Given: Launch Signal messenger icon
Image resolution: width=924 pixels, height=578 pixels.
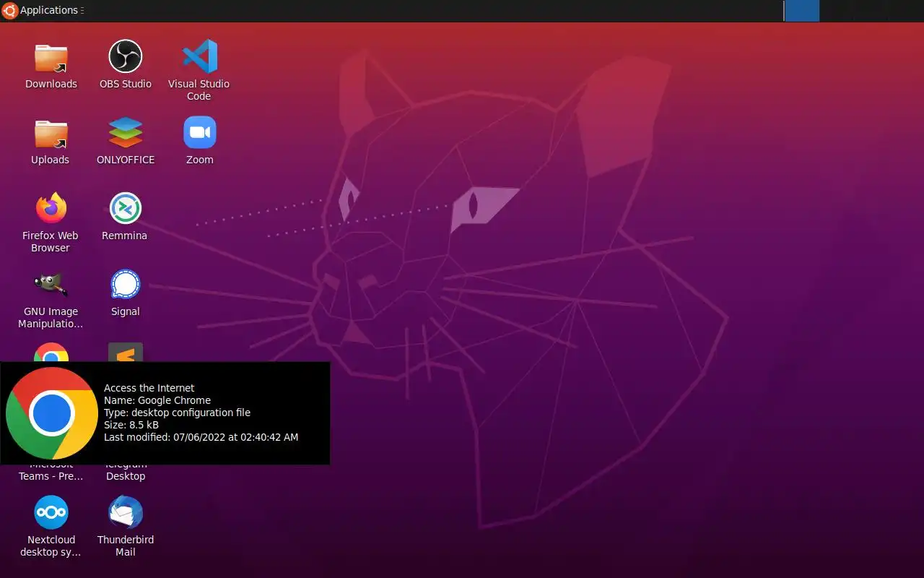Looking at the screenshot, I should tap(126, 284).
